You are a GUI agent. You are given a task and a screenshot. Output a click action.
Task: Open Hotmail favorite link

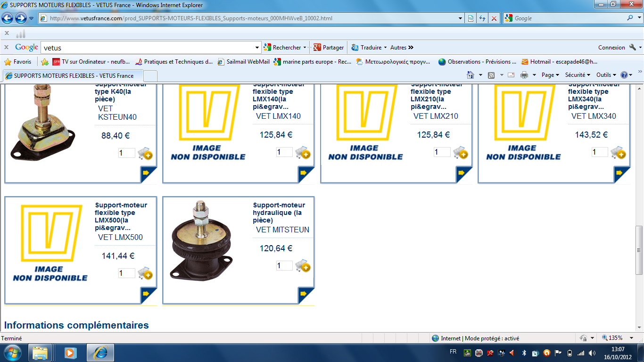tap(559, 62)
